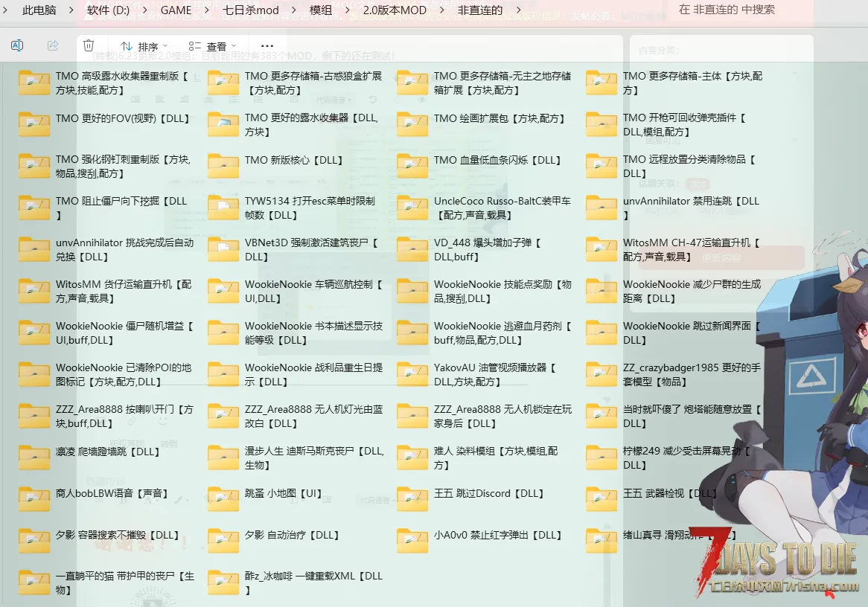This screenshot has height=607, width=868.
Task: Click the 七日杀mod breadcrumb segment
Action: coord(251,10)
